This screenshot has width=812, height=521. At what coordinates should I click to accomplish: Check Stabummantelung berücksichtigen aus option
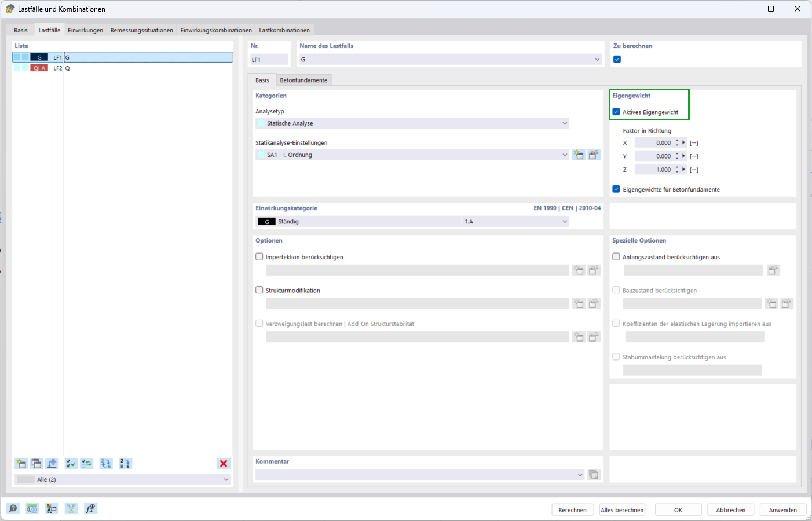coord(616,357)
